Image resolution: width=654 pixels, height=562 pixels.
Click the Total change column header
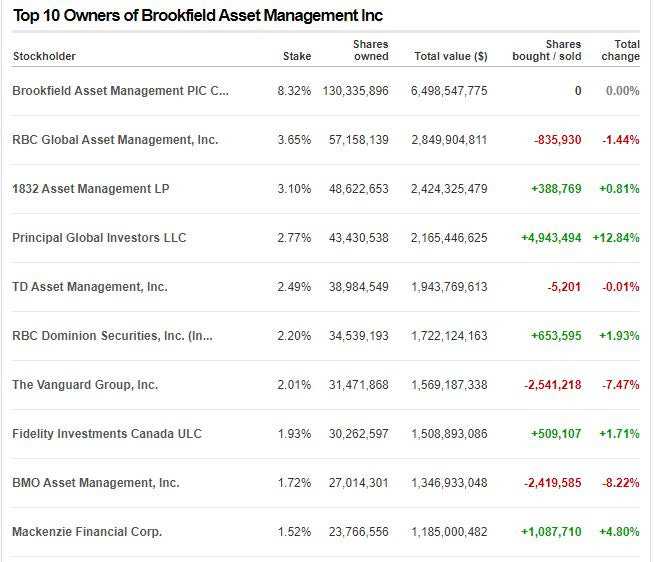[x=621, y=50]
